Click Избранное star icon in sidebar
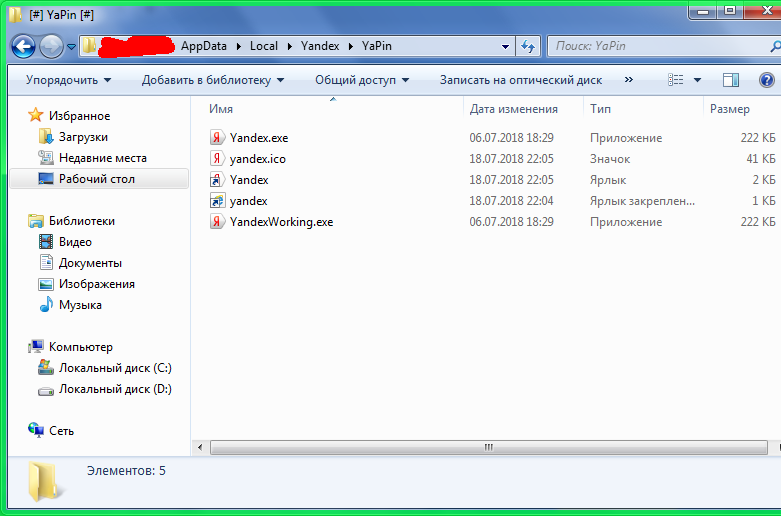781x516 pixels. pos(35,115)
